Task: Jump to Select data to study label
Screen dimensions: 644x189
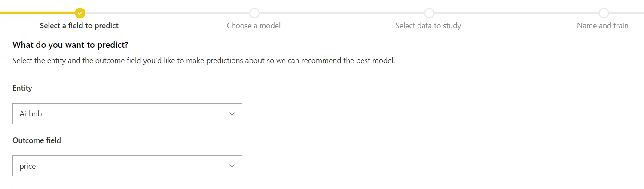Action: [x=428, y=26]
